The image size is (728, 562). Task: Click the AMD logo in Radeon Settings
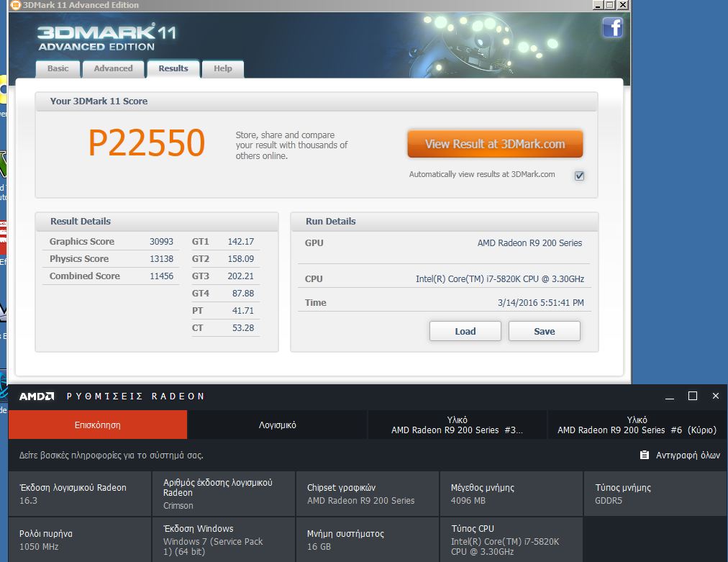(37, 396)
